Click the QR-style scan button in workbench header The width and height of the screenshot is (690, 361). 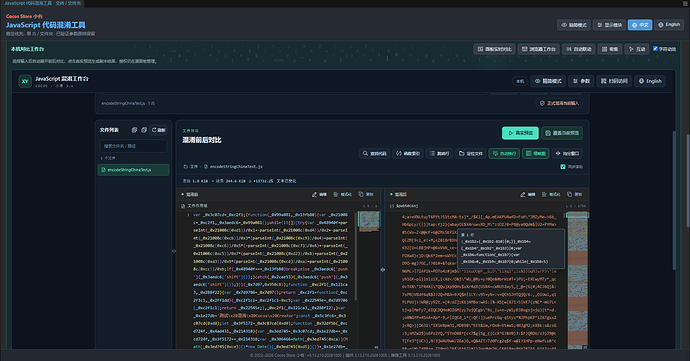tap(614, 81)
